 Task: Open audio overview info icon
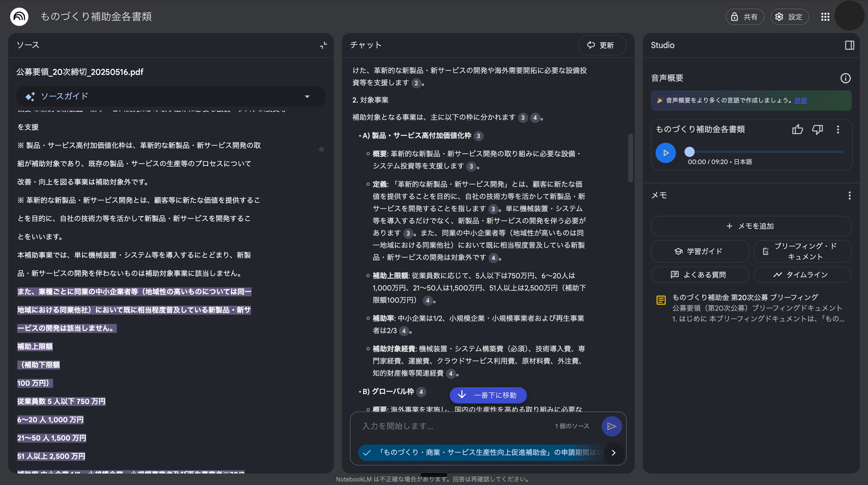[x=845, y=78]
